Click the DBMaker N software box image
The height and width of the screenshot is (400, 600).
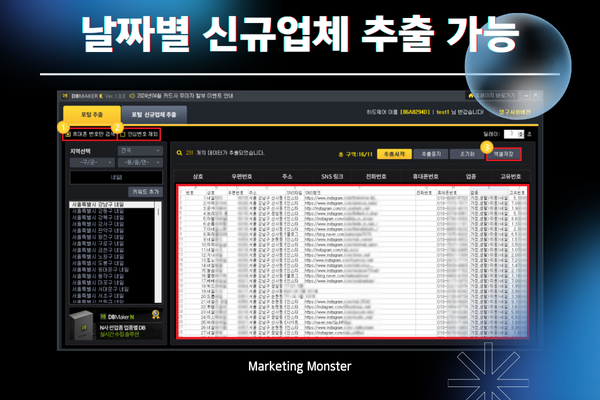pyautogui.click(x=82, y=325)
